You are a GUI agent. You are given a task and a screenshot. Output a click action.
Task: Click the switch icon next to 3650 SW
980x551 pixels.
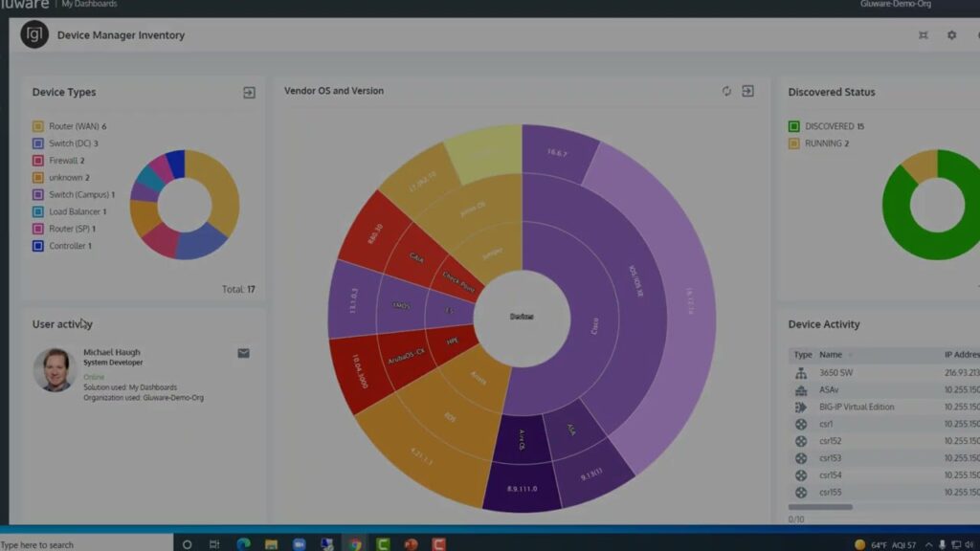coord(801,372)
